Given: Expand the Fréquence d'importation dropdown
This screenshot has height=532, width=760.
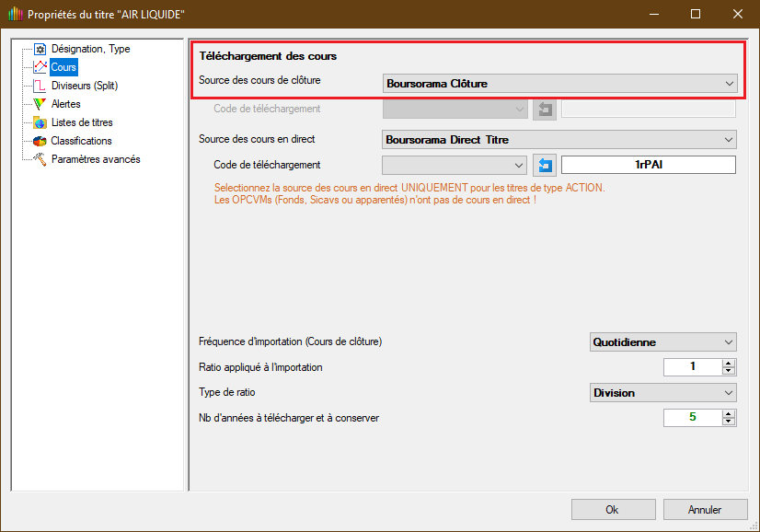Looking at the screenshot, I should [x=662, y=342].
